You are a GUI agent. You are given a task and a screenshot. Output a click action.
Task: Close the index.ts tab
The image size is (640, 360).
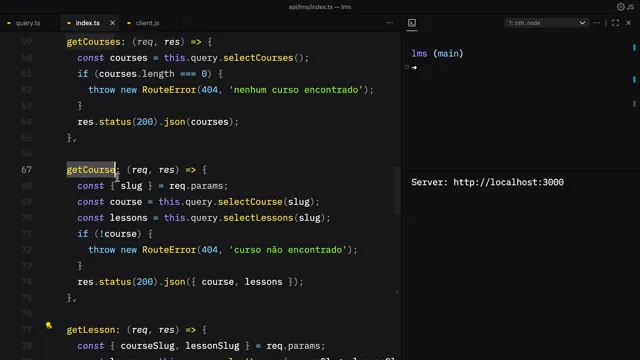click(112, 23)
